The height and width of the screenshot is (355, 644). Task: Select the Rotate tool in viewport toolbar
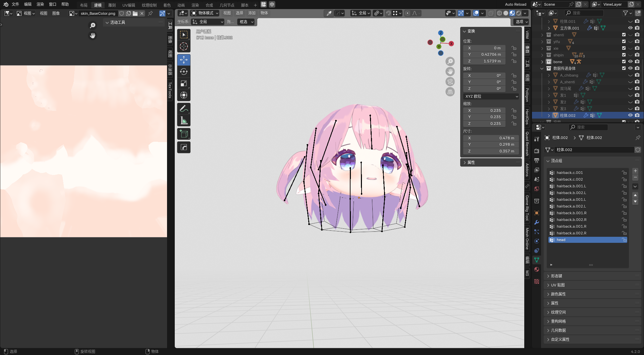[184, 72]
